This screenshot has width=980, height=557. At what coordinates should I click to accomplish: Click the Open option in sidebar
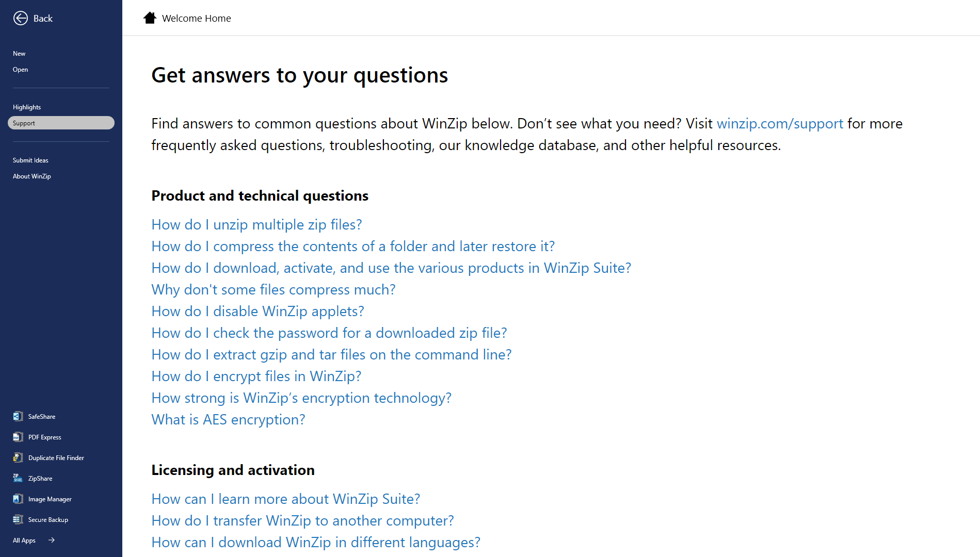(20, 69)
